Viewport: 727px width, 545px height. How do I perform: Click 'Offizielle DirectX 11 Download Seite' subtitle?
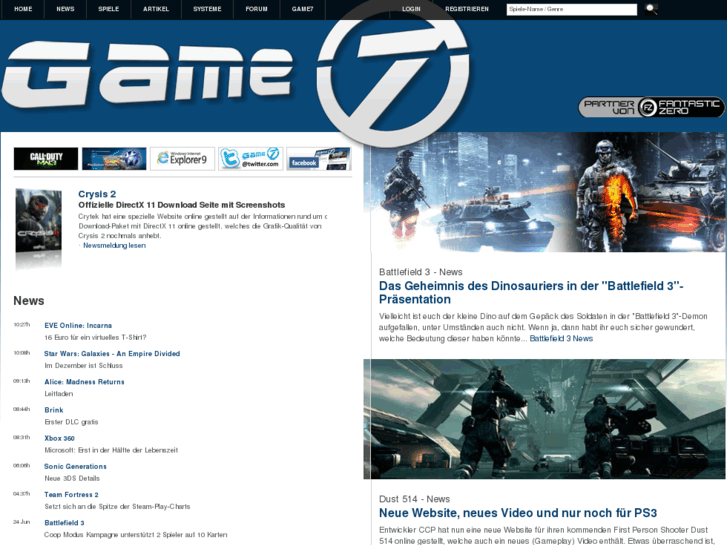click(181, 205)
